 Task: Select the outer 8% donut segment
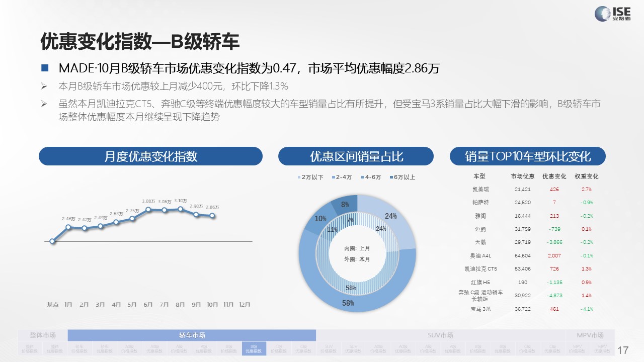pyautogui.click(x=345, y=205)
